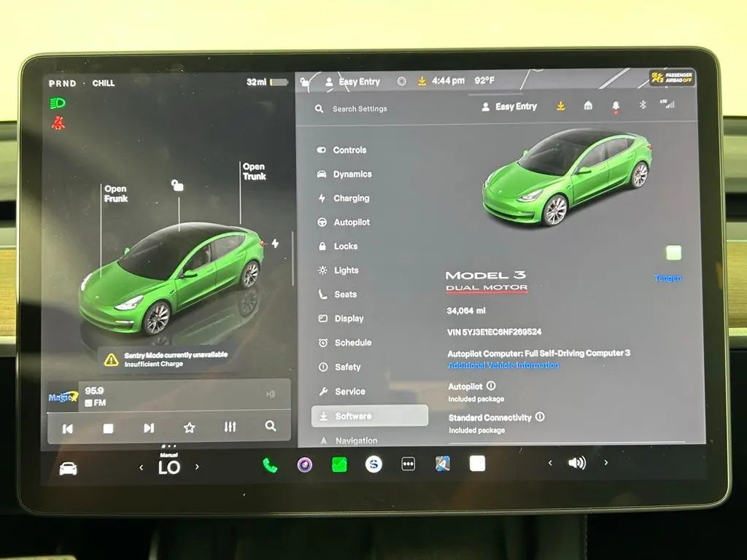The height and width of the screenshot is (560, 747).
Task: Open the Additional Vehicle Information link
Action: [503, 365]
